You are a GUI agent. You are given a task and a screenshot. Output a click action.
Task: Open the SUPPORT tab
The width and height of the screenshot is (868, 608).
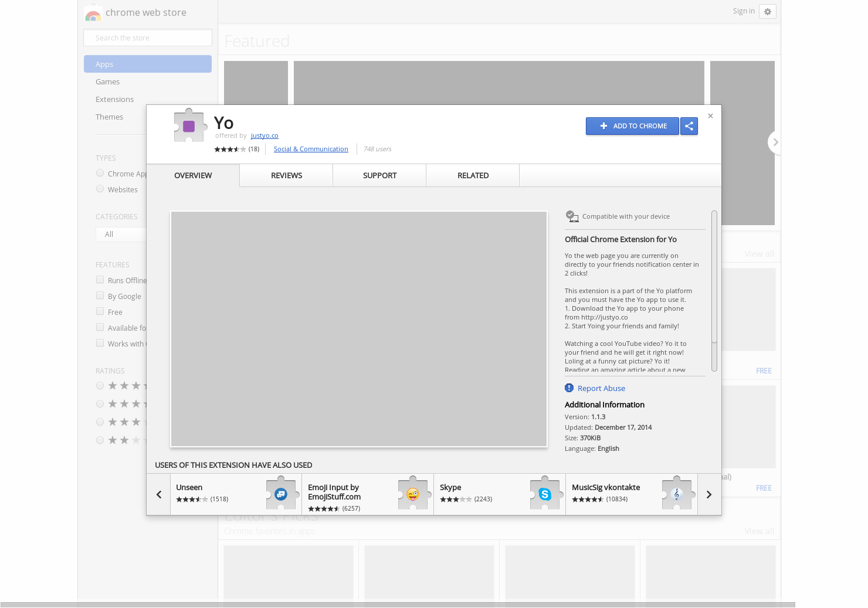point(379,175)
